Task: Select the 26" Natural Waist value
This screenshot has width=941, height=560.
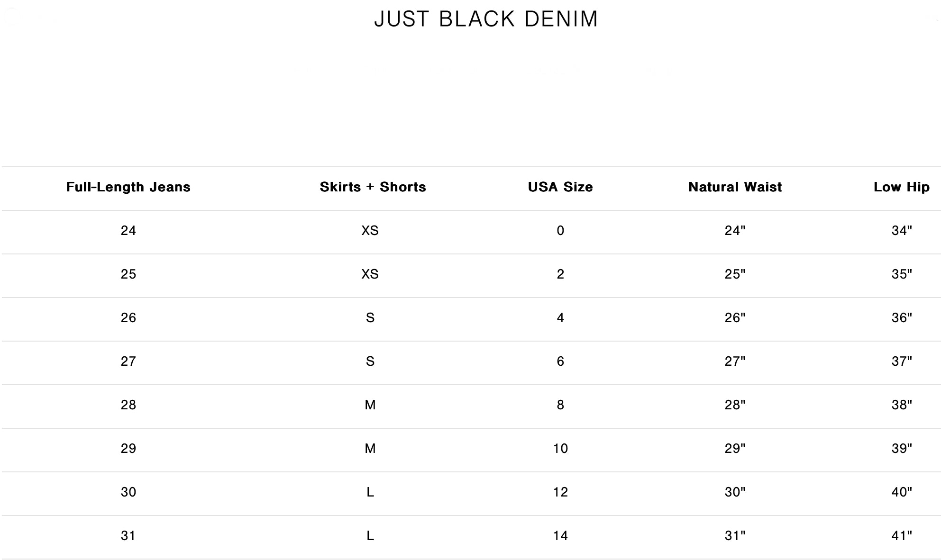Action: 735,318
